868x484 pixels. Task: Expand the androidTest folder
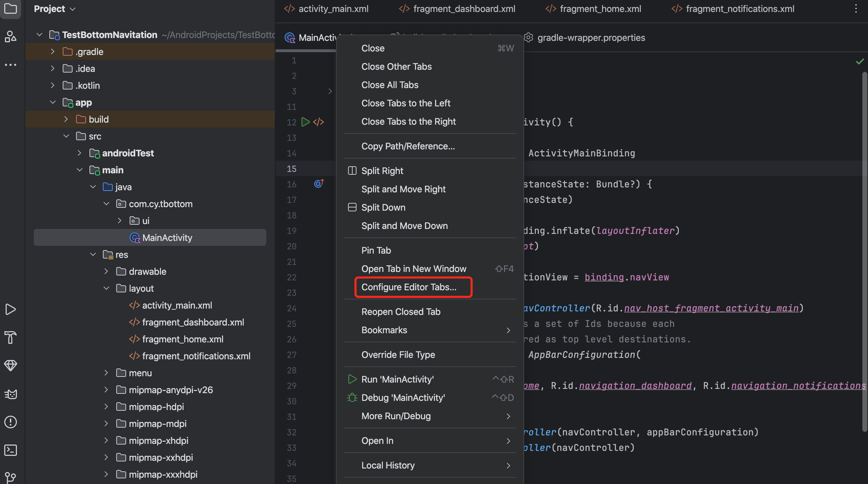pyautogui.click(x=79, y=153)
